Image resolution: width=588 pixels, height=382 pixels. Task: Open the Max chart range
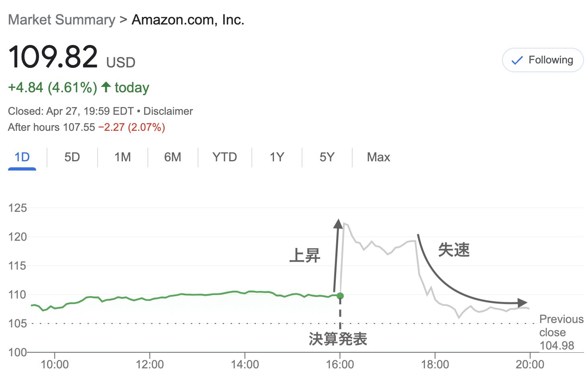(x=378, y=157)
